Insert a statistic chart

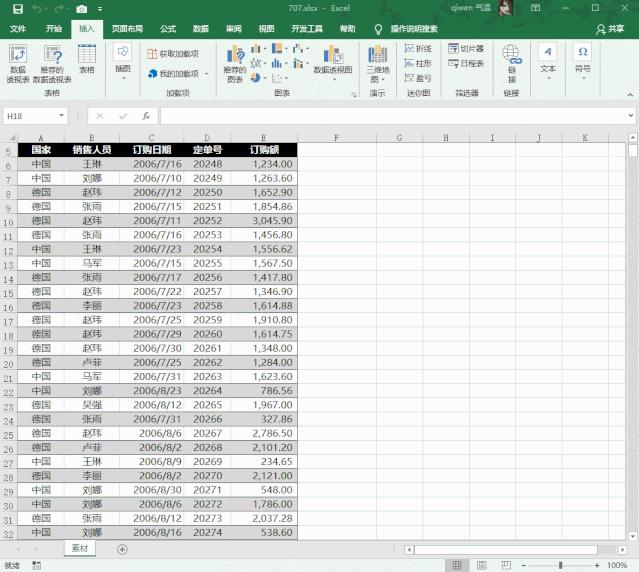[x=280, y=63]
